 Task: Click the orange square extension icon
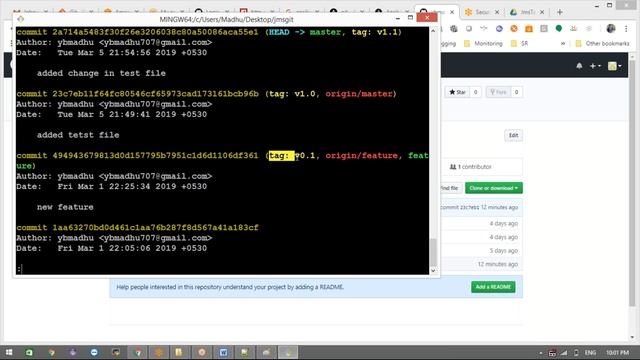[x=529, y=28]
